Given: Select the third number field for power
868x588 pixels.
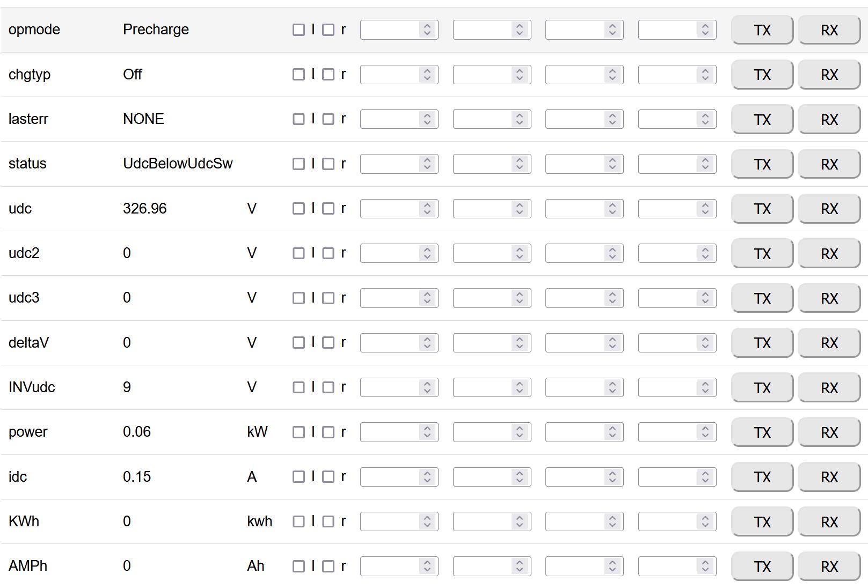Looking at the screenshot, I should coord(575,432).
